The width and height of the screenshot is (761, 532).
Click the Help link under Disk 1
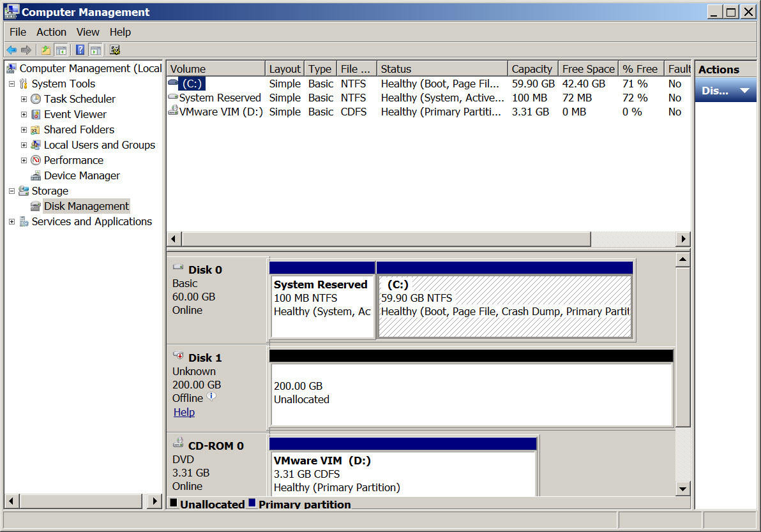pos(184,412)
